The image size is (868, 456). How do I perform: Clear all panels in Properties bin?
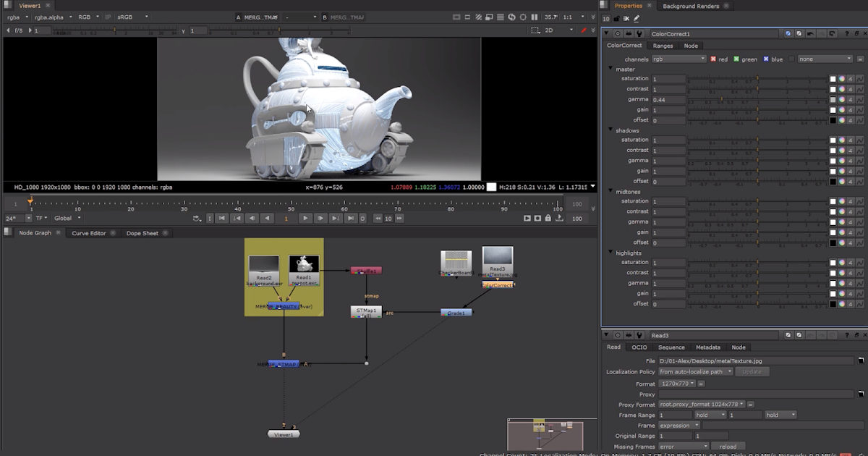626,18
